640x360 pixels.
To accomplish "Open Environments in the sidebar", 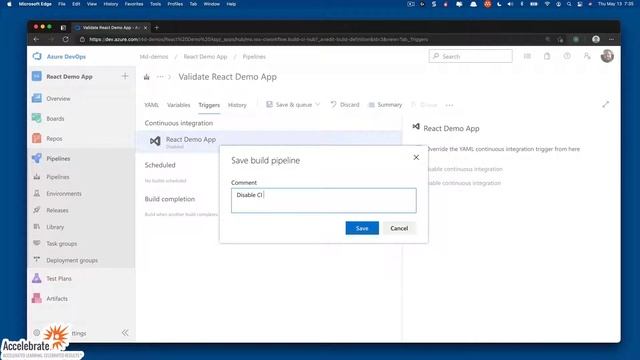I will pyautogui.click(x=64, y=193).
